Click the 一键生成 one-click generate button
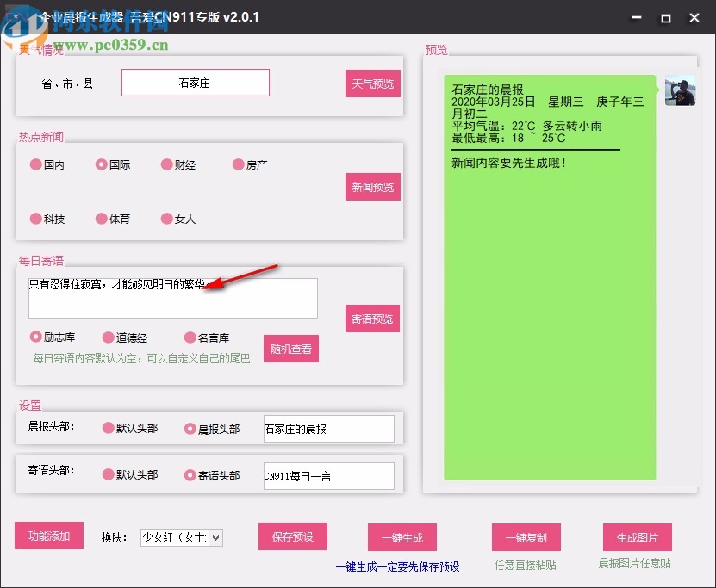 pyautogui.click(x=402, y=535)
